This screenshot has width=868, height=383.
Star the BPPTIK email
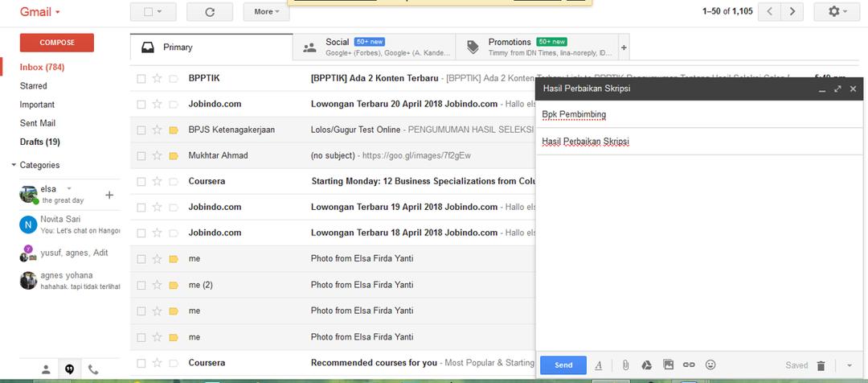pyautogui.click(x=158, y=78)
